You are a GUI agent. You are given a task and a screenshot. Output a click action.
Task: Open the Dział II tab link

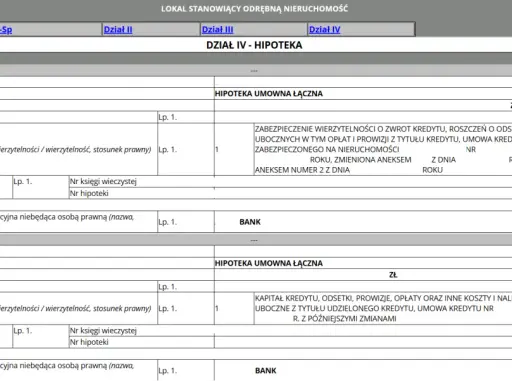pyautogui.click(x=118, y=30)
